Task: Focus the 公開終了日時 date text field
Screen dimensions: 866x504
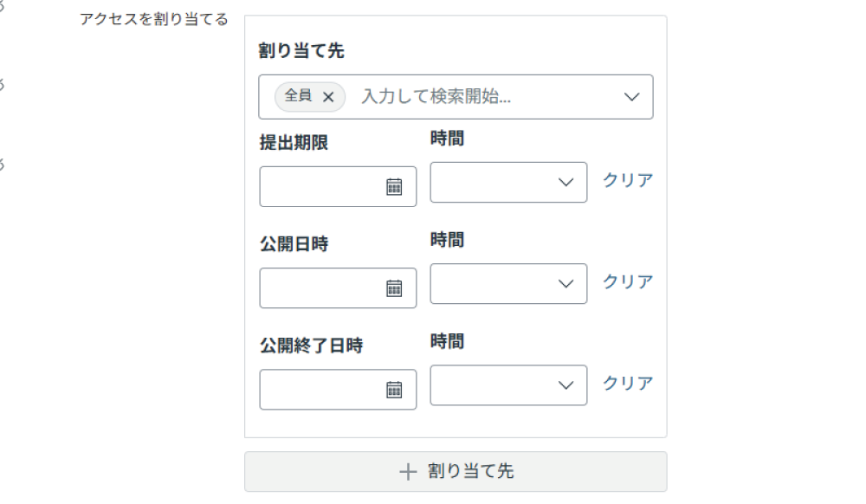Action: (x=320, y=390)
